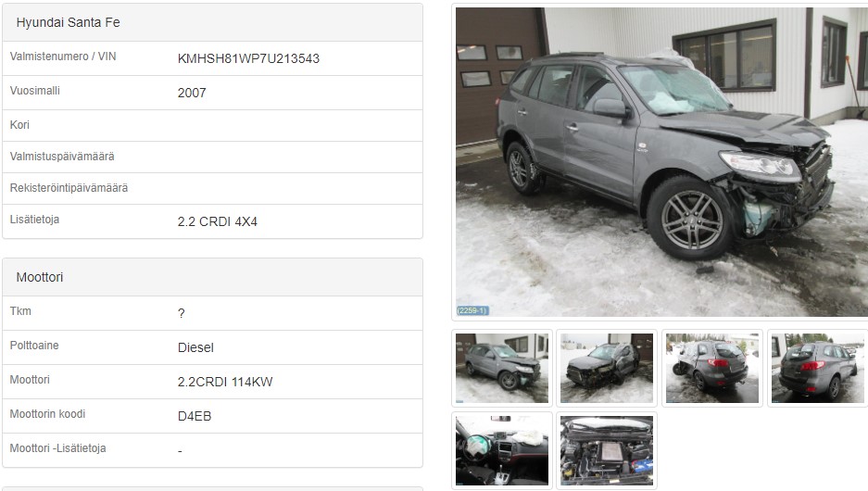Select the rear-right tail light thumbnail
Viewport: 868px width, 491px height.
point(818,368)
